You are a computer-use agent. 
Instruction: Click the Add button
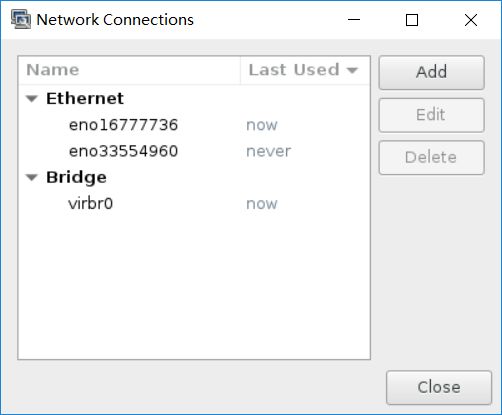[x=431, y=72]
